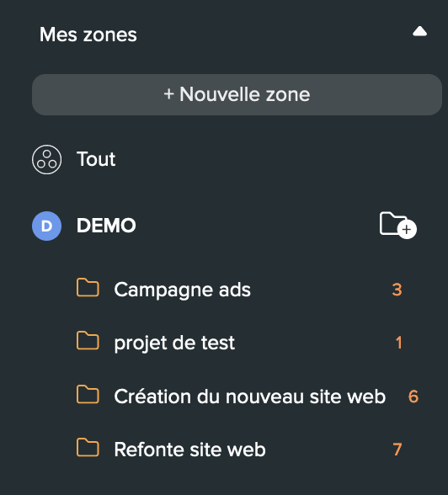The height and width of the screenshot is (495, 448).
Task: Click the Campagne ads folder icon
Action: click(x=88, y=288)
